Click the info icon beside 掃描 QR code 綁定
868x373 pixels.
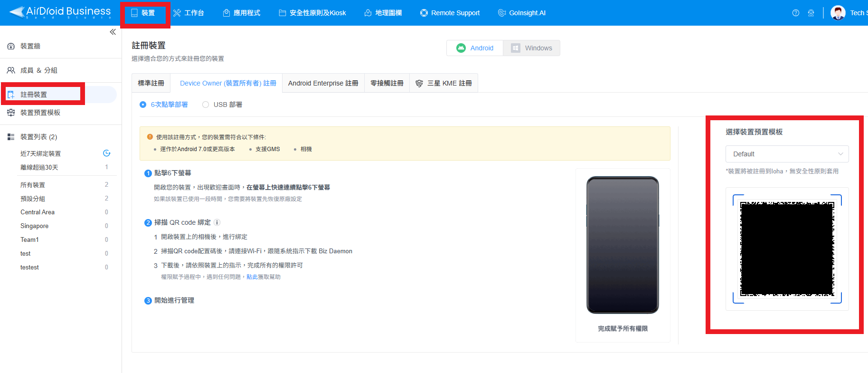[217, 222]
